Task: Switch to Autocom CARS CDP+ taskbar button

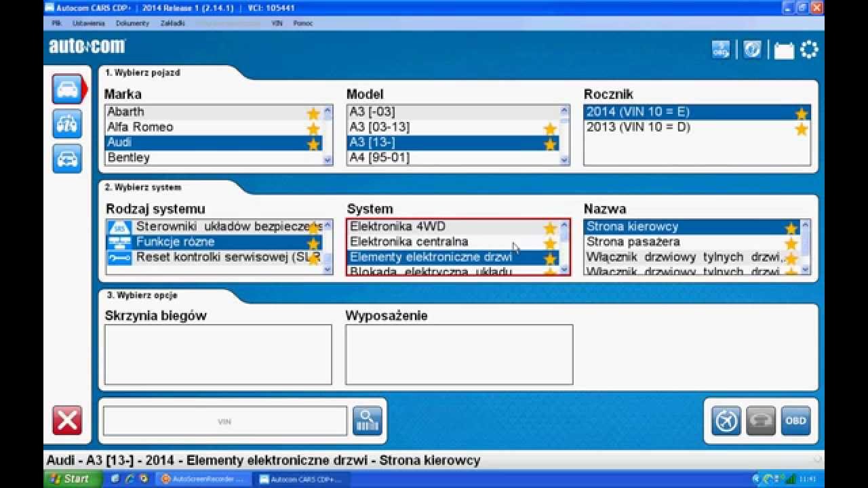Action: 300,479
